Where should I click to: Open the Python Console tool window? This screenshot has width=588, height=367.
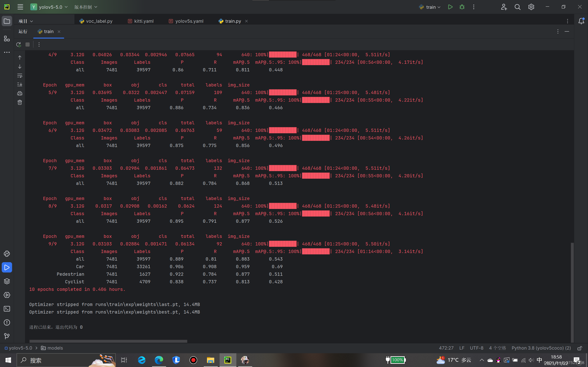[x=7, y=254]
